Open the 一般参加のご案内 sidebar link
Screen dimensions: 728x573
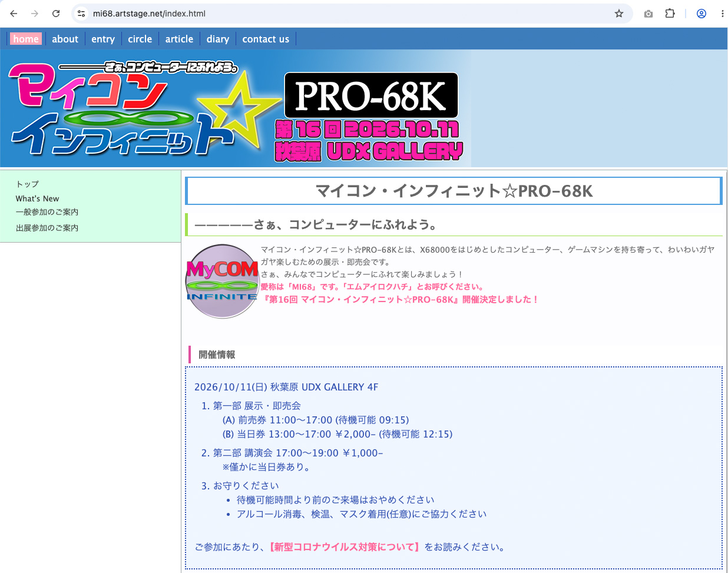pyautogui.click(x=47, y=212)
